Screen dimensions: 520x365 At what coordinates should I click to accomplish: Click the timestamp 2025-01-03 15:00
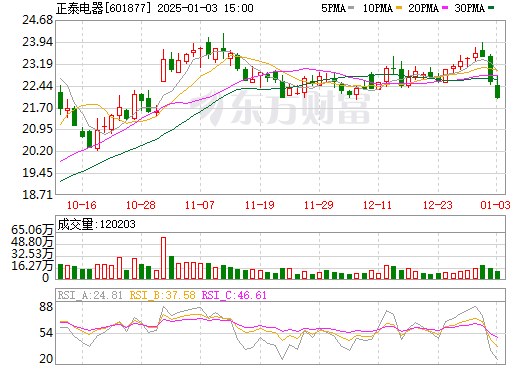[x=205, y=8]
